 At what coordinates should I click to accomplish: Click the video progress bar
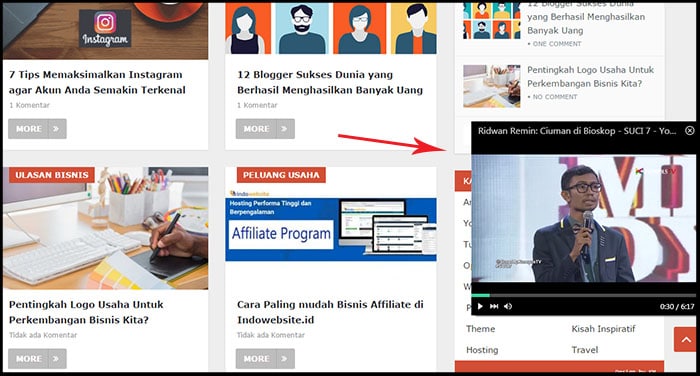coord(583,295)
